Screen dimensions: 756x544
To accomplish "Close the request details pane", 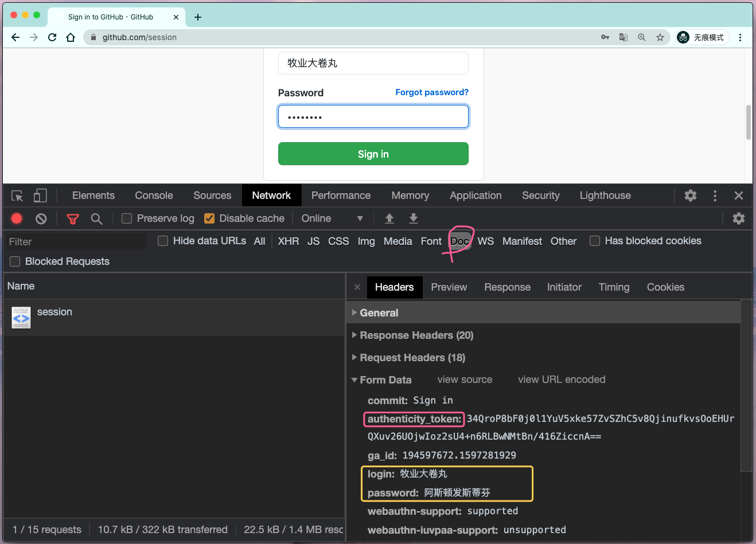I will [x=357, y=287].
